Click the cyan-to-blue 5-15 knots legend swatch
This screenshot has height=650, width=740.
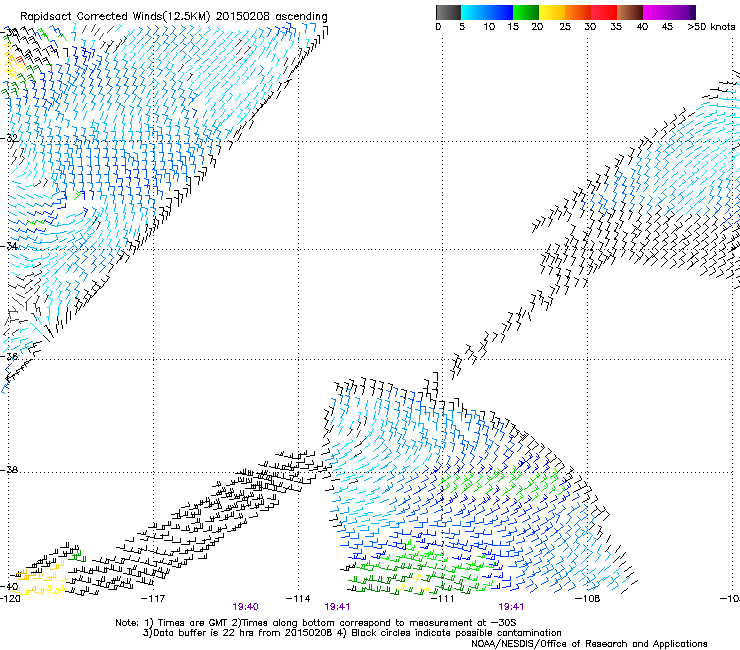tap(487, 12)
